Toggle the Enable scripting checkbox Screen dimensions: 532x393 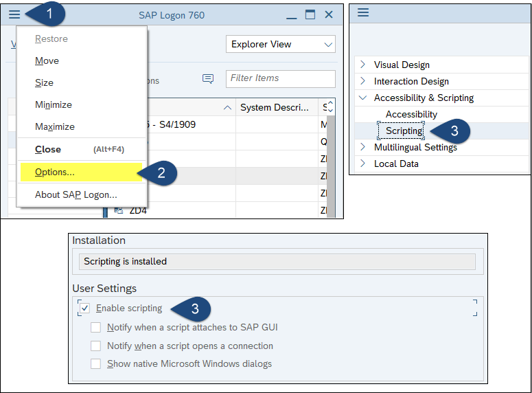(85, 308)
